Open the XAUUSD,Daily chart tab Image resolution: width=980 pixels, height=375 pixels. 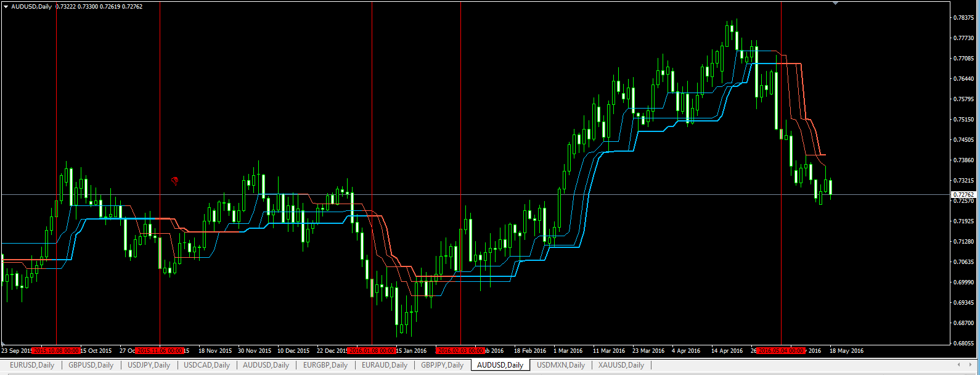pyautogui.click(x=621, y=365)
